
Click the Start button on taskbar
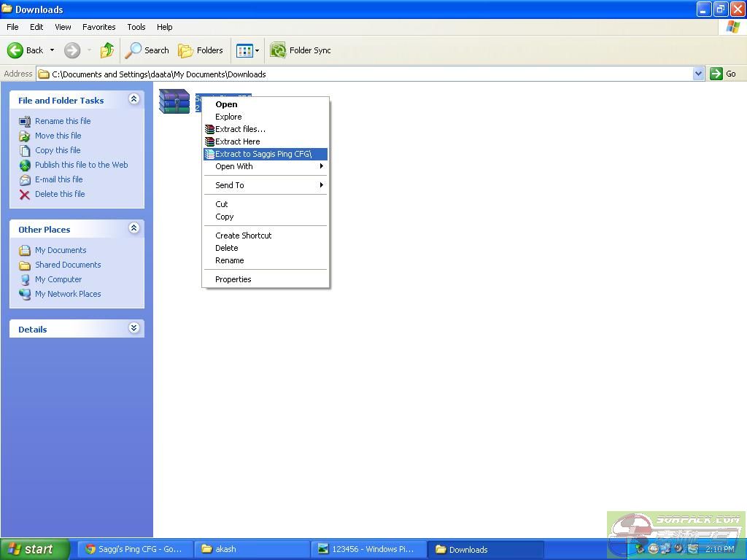coord(34,549)
